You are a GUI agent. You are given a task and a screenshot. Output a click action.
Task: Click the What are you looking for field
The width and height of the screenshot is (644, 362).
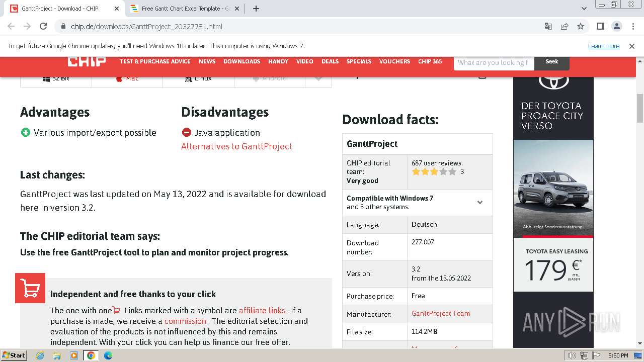[494, 62]
